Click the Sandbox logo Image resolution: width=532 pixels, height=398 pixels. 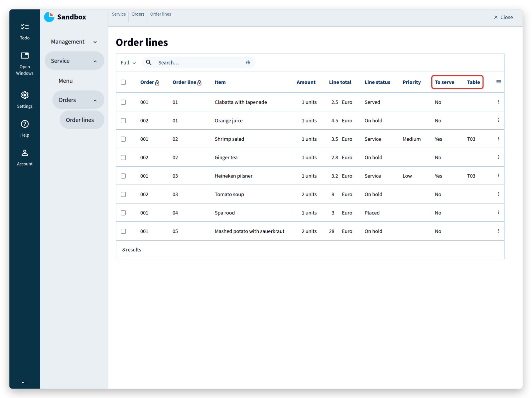tap(49, 17)
